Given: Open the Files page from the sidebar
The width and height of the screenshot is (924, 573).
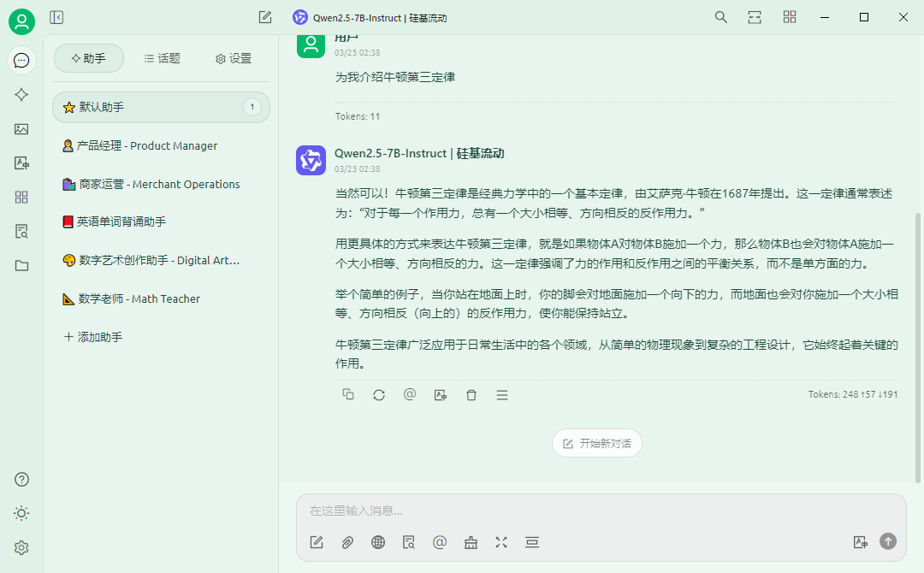Looking at the screenshot, I should (21, 265).
